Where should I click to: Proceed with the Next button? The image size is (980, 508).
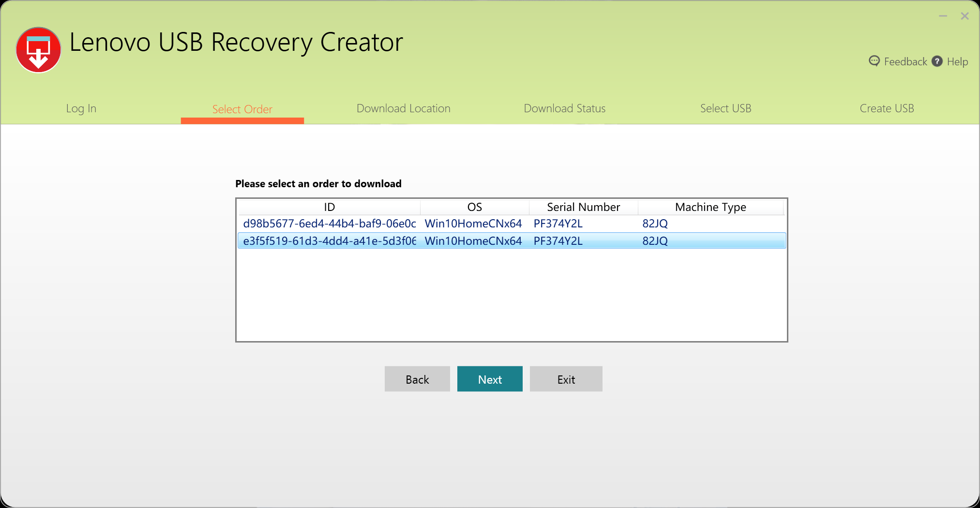tap(490, 379)
